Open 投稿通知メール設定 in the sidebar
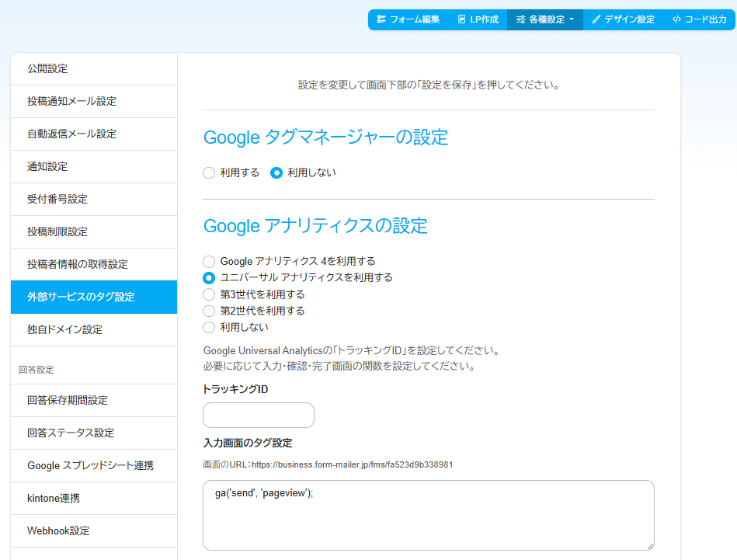 coord(94,101)
